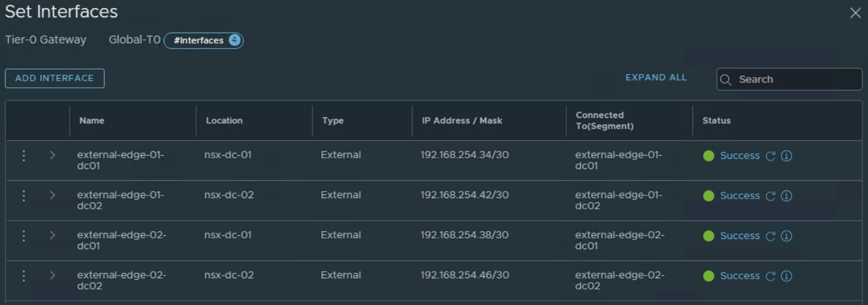
Task: Focus the Search input field
Action: click(x=794, y=80)
